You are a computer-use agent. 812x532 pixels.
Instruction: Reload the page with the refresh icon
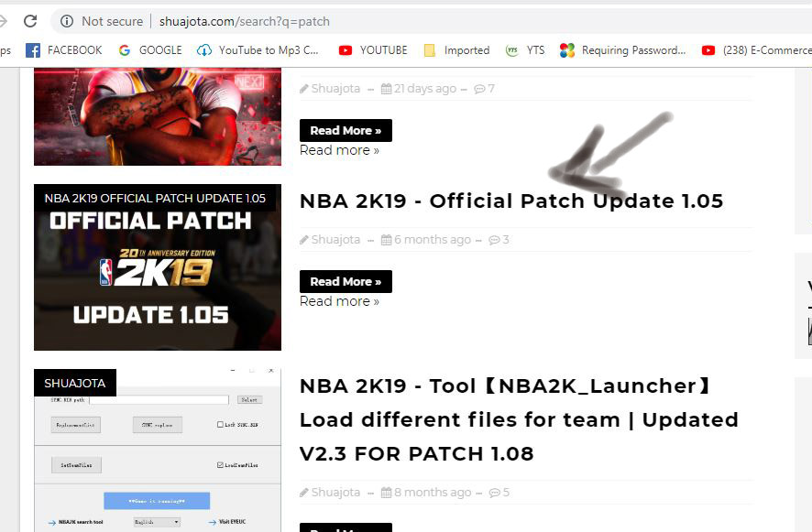(x=30, y=21)
